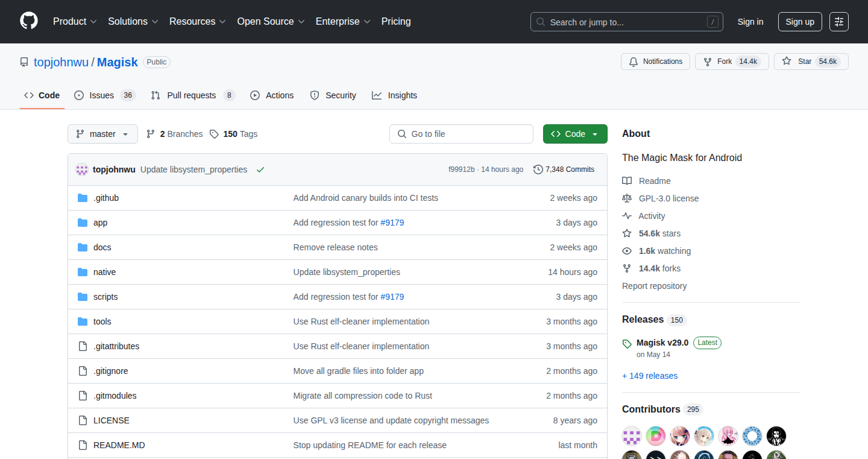868x459 pixels.
Task: Click the folder icon for app
Action: 83,223
